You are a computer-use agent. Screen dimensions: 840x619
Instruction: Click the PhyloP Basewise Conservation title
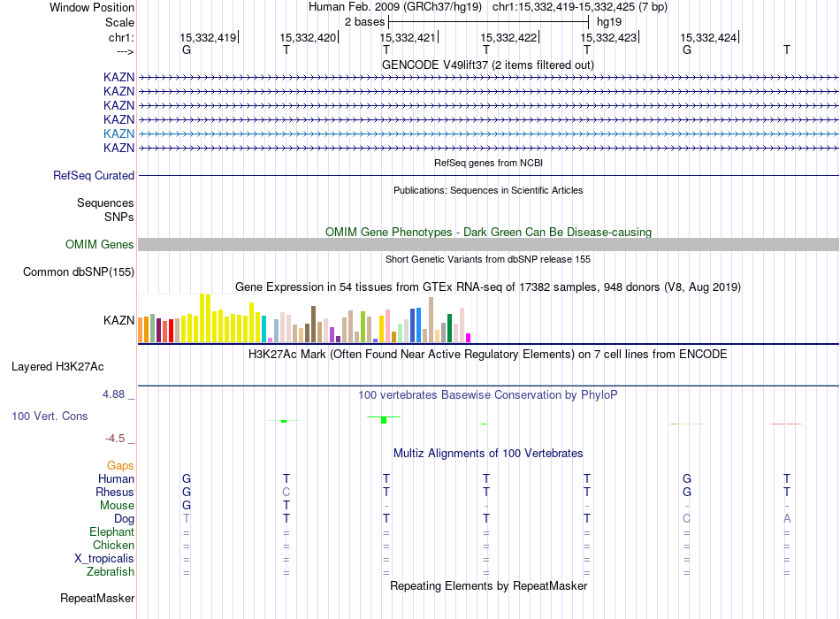[488, 395]
